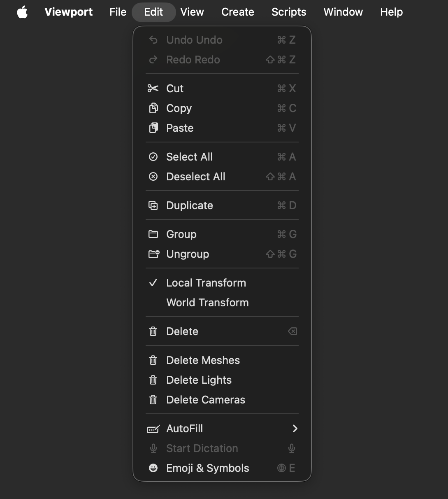Click the trash icon beside Delete Meshes
This screenshot has width=448, height=499.
coord(153,360)
